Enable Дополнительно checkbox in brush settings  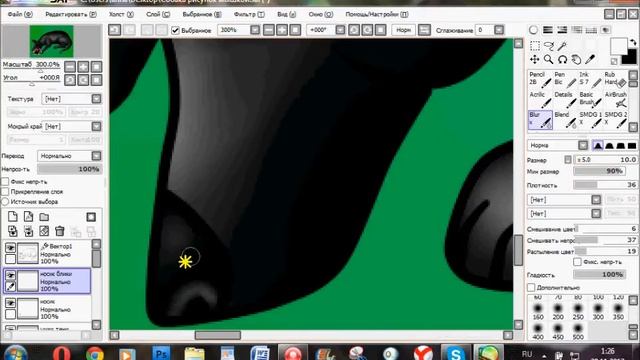click(x=531, y=288)
